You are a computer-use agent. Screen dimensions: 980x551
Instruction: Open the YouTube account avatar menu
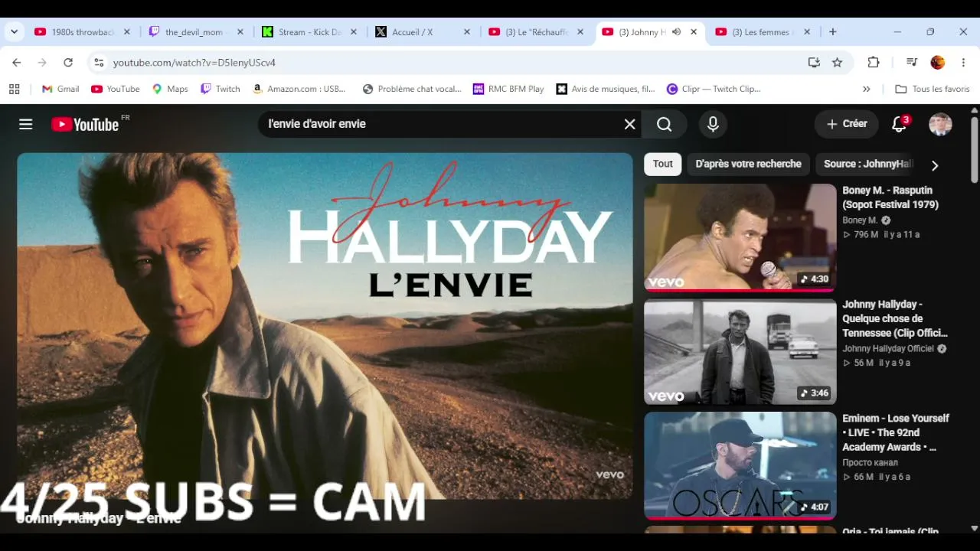(x=940, y=124)
